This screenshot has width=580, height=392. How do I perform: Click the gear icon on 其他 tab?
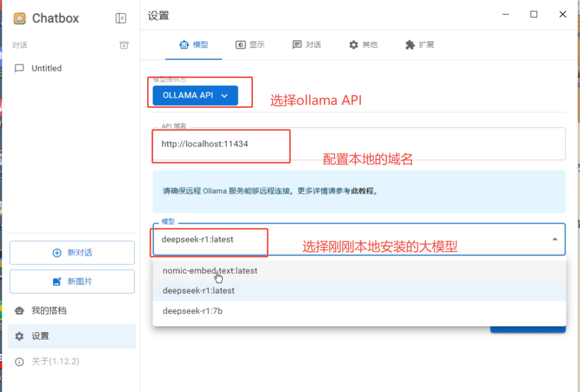(353, 45)
